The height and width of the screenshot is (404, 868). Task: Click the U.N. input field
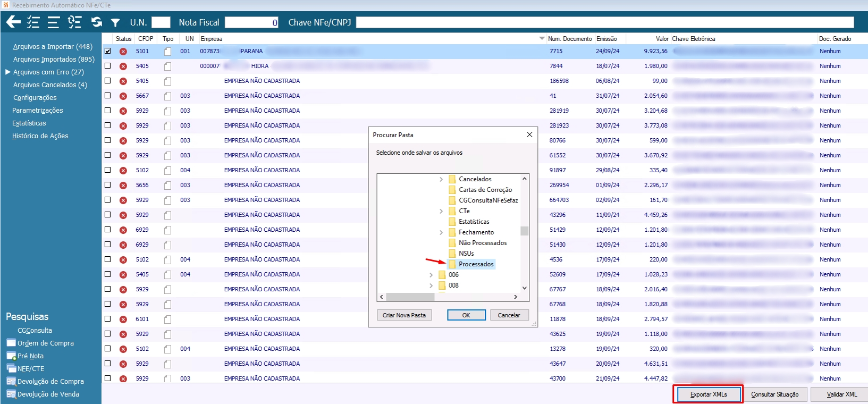pyautogui.click(x=161, y=22)
